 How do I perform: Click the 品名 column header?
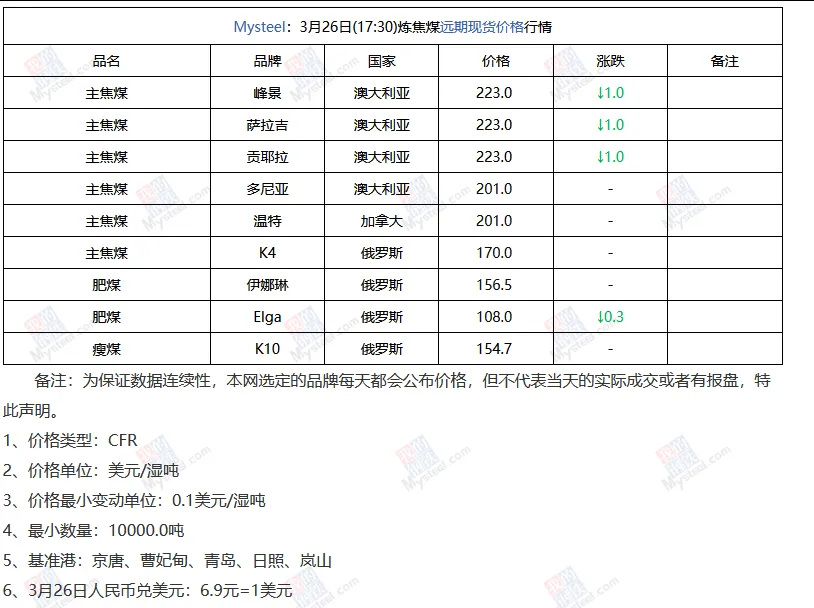pos(108,60)
